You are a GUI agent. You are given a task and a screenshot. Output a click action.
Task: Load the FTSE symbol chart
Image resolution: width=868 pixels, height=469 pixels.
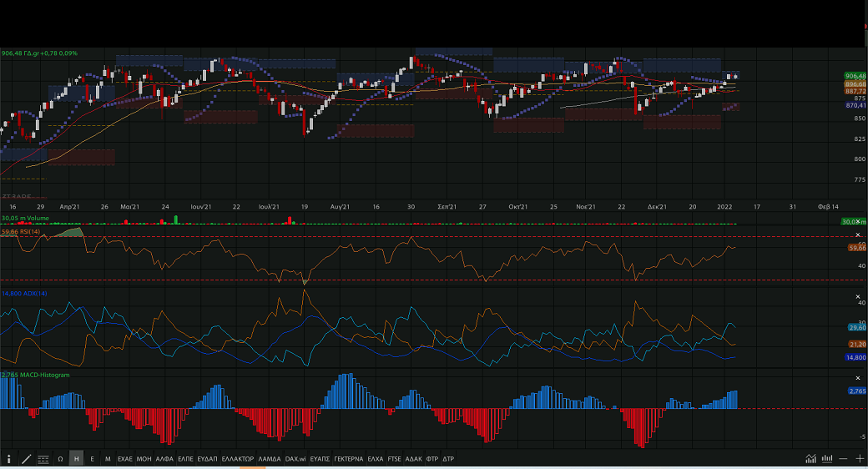(x=395, y=459)
